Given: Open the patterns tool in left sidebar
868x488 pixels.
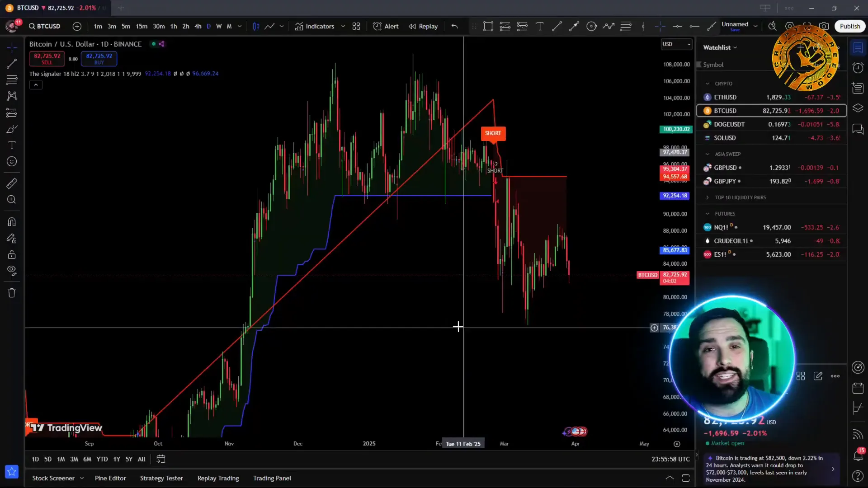Looking at the screenshot, I should [x=12, y=96].
